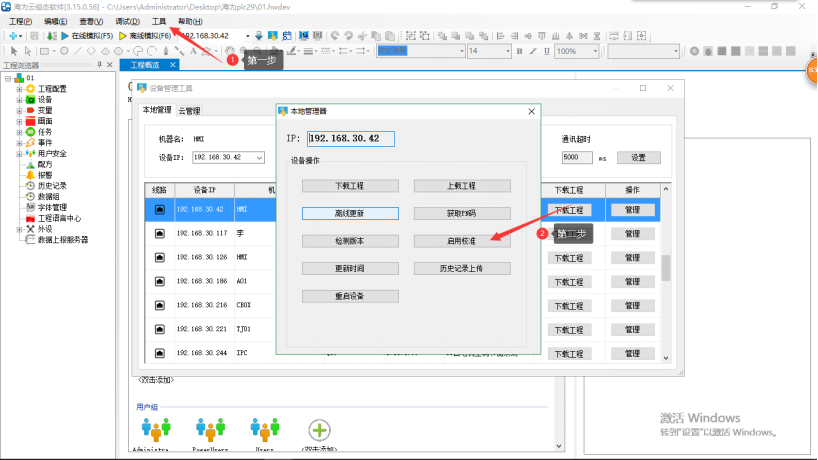Open the 设备IP dropdown
Image resolution: width=818 pixels, height=460 pixels.
pos(260,158)
